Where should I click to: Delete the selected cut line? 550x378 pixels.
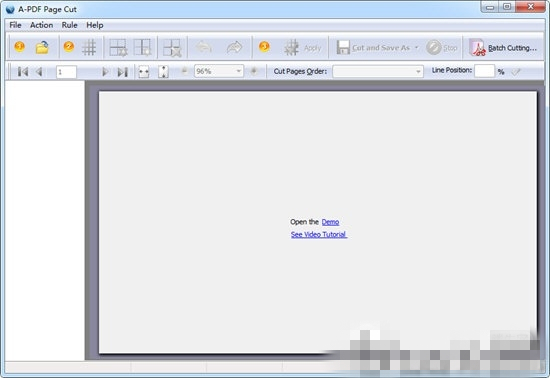(x=172, y=48)
